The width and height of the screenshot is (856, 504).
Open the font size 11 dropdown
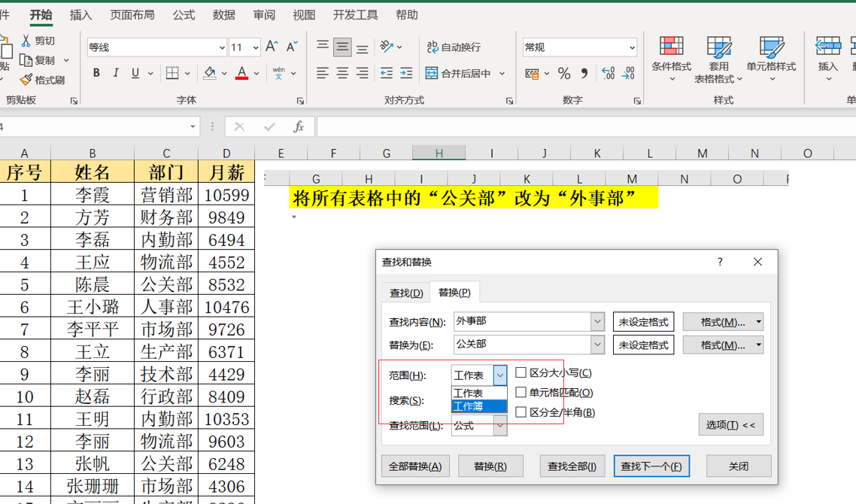click(256, 47)
